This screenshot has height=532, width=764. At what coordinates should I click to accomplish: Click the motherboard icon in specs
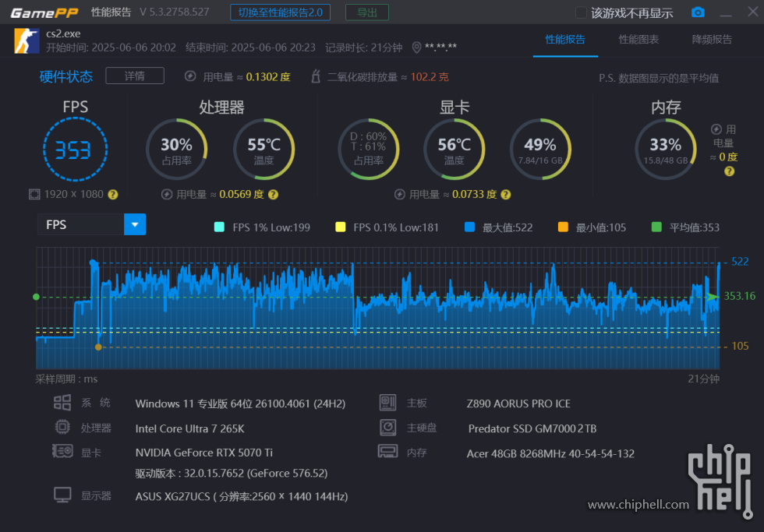[388, 403]
